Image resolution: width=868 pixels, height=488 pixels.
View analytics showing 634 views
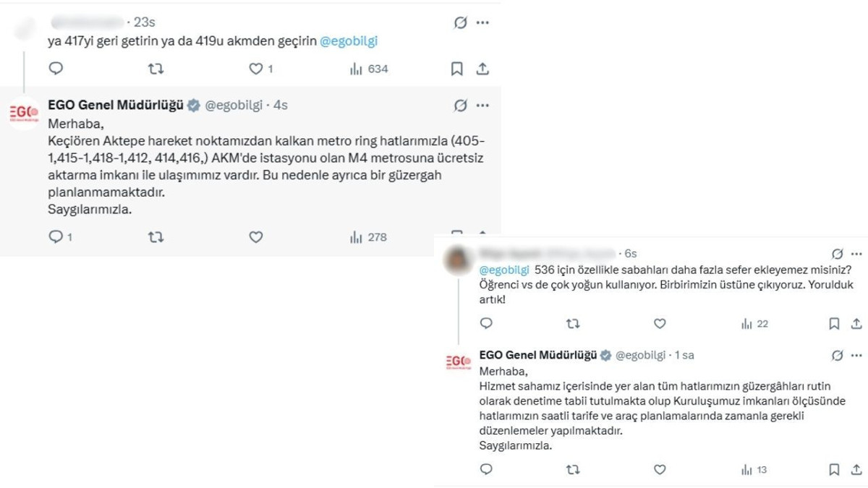point(369,69)
